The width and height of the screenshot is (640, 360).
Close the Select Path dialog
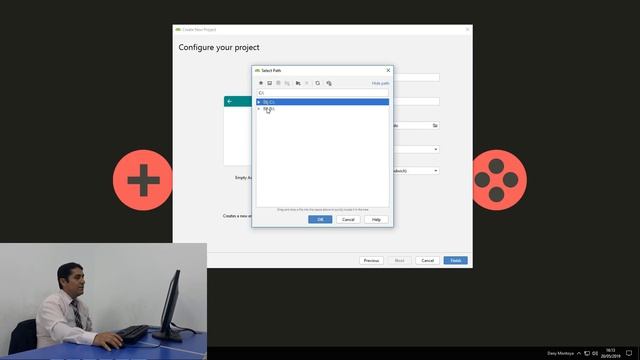[x=388, y=70]
